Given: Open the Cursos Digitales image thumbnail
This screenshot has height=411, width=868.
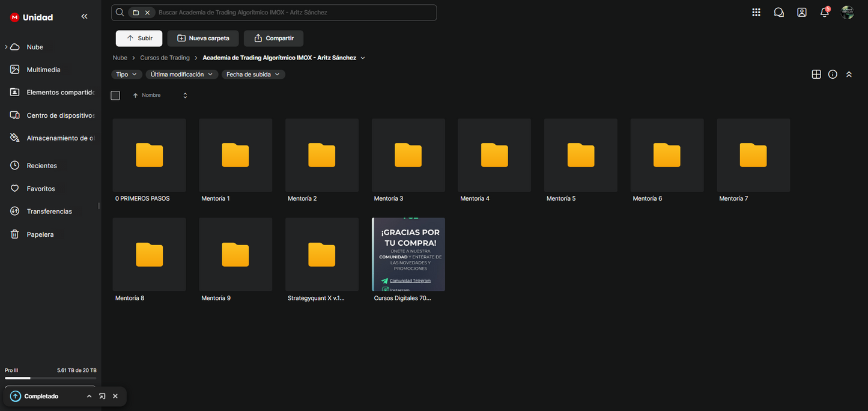Looking at the screenshot, I should click(408, 255).
